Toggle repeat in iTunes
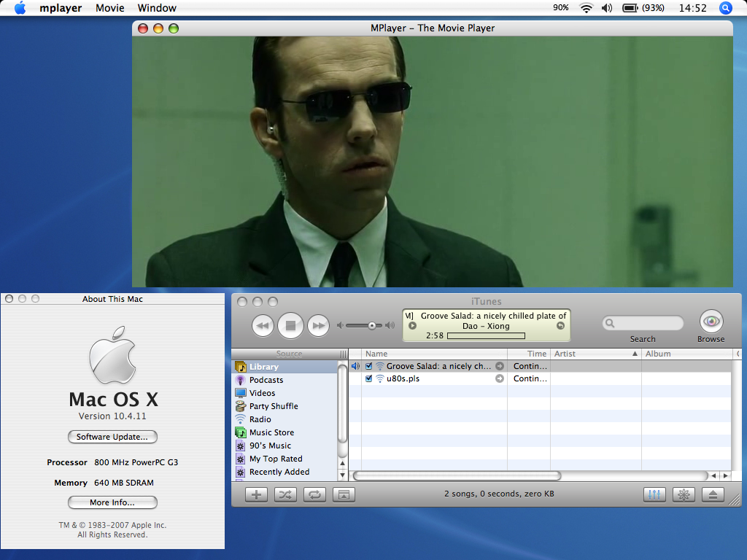This screenshot has width=747, height=560. pos(314,495)
